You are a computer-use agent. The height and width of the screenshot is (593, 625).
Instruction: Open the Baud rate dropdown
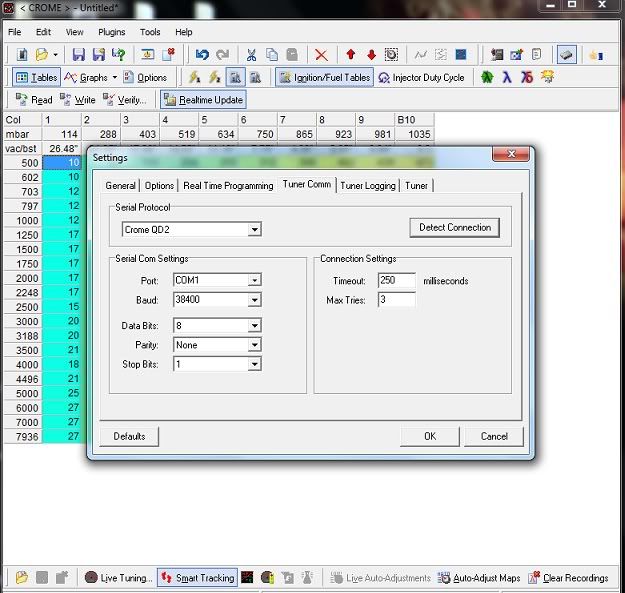click(255, 300)
